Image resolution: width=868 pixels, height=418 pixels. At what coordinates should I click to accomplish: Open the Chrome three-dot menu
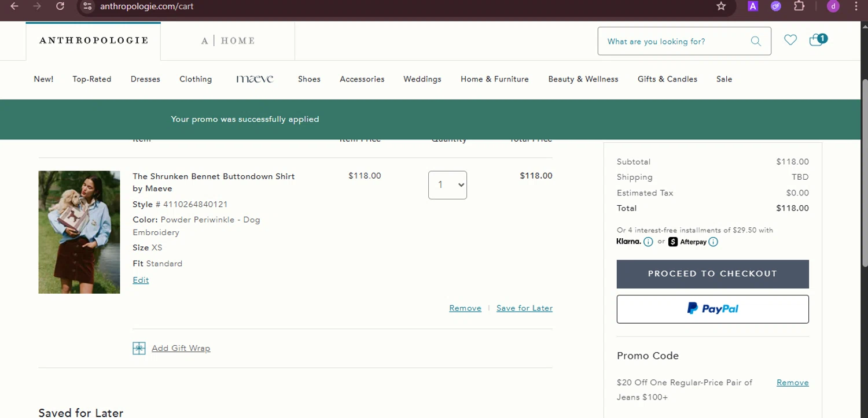click(856, 6)
